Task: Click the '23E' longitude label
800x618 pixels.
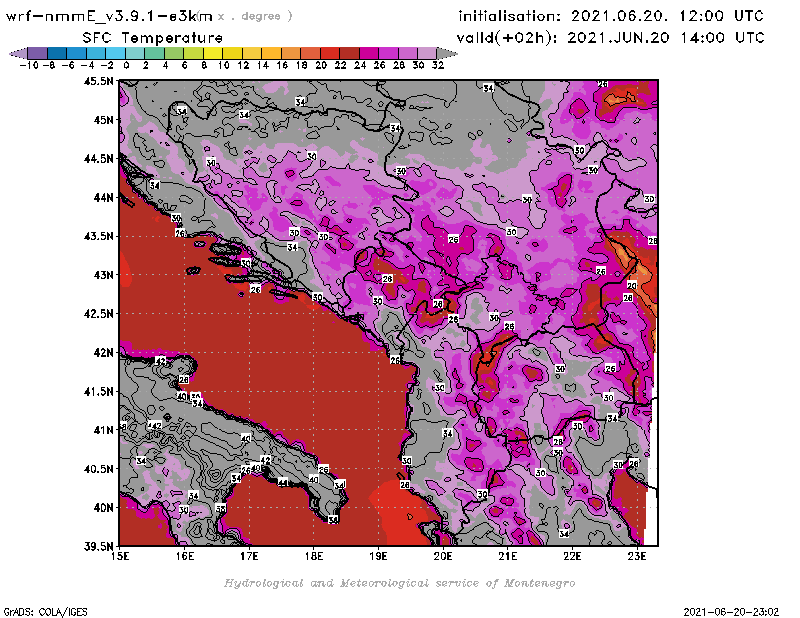Action: point(637,556)
